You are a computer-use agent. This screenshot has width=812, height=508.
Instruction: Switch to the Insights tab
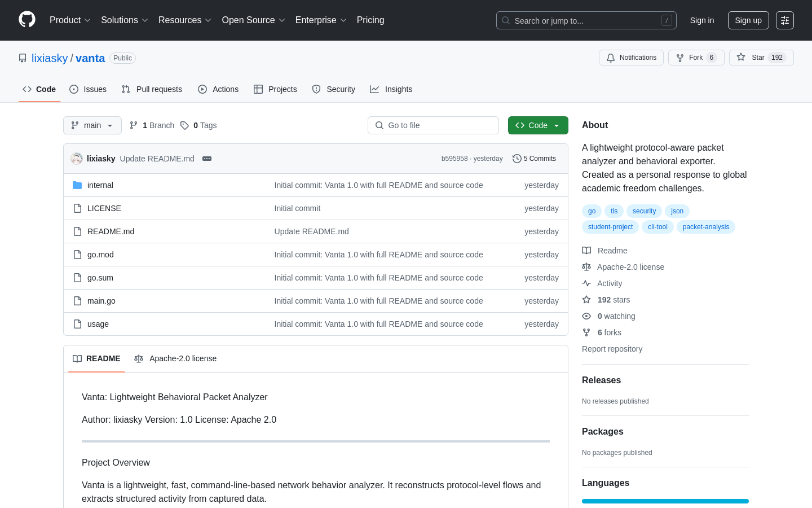point(391,89)
